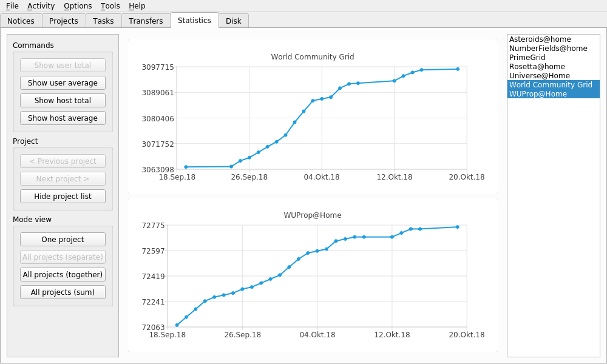This screenshot has width=607, height=364.
Task: Click Show host total button
Action: point(63,101)
